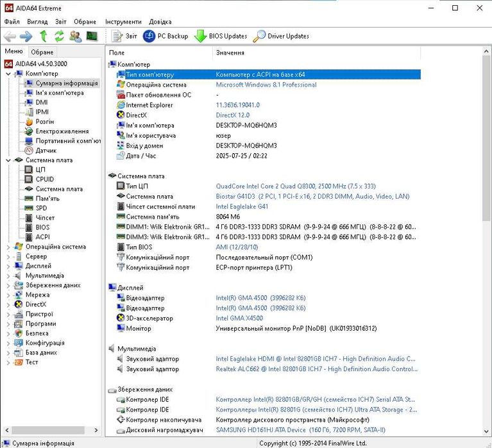Screen dimensions: 492x448
Task: Open the Realtek ALC662 audio adapter link
Action: 317,369
